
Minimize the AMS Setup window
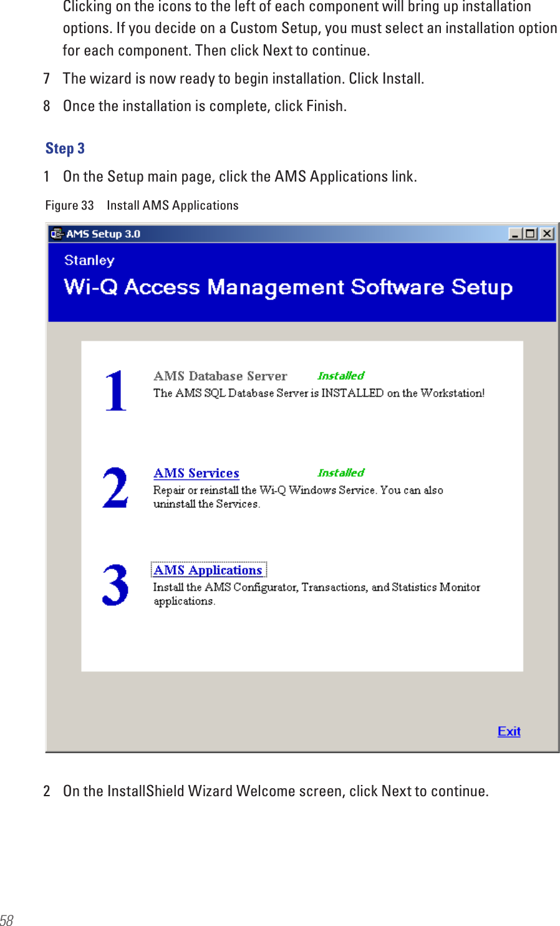[516, 233]
